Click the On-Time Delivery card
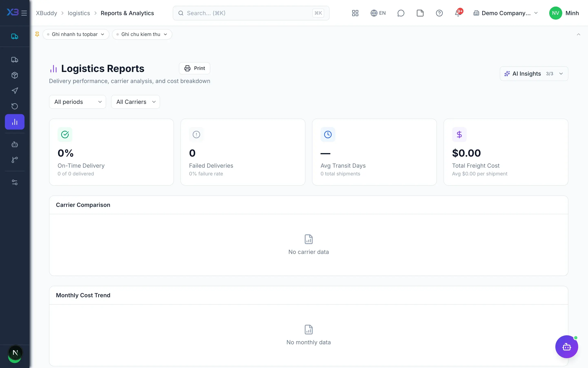This screenshot has width=588, height=368. point(111,152)
